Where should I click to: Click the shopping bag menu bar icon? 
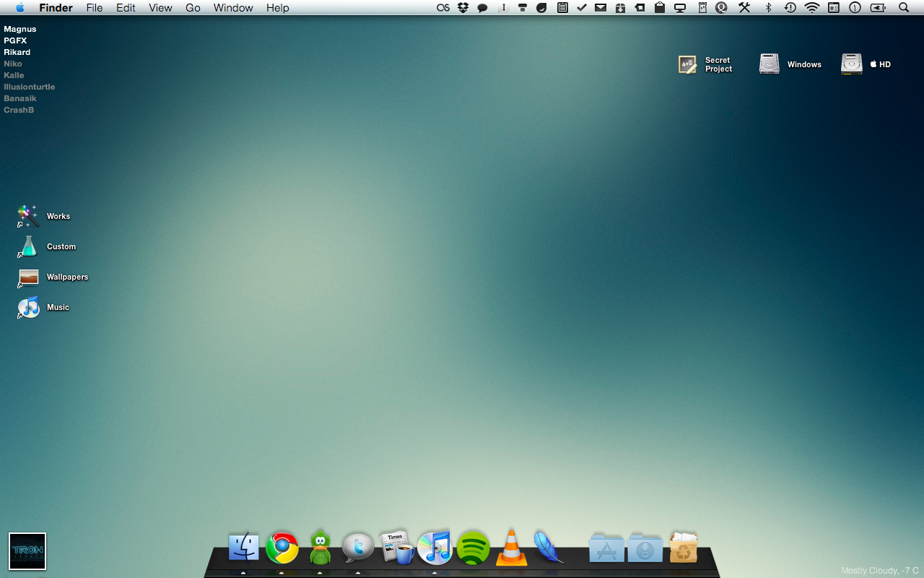pos(659,7)
